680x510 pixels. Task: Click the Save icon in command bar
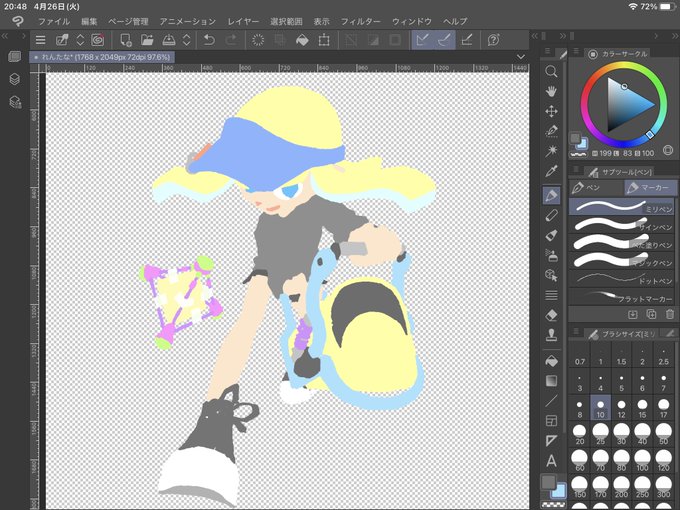tap(169, 40)
